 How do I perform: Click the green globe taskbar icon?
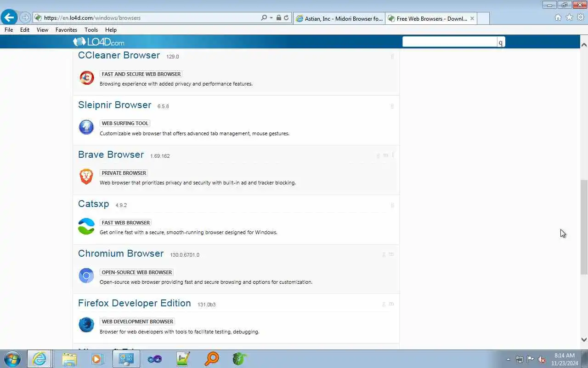click(x=239, y=359)
